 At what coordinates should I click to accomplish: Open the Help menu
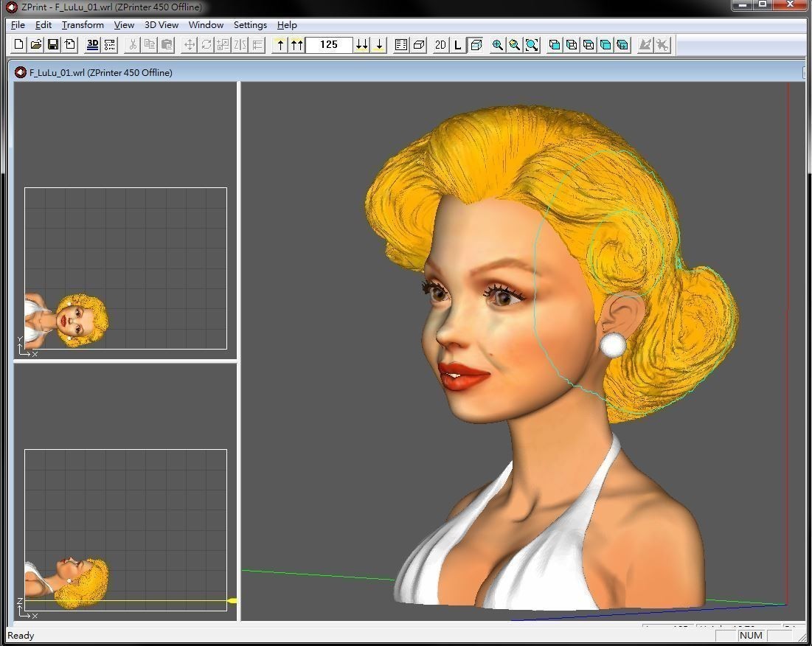[287, 24]
